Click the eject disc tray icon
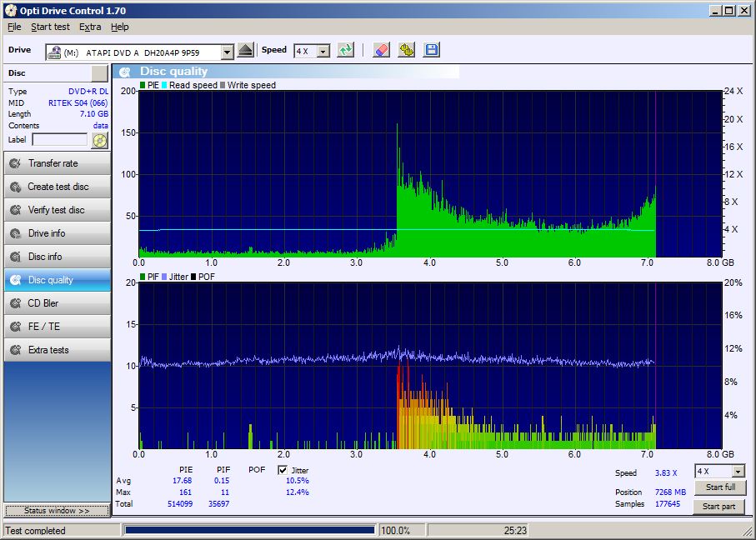The height and width of the screenshot is (540, 756). coord(245,50)
